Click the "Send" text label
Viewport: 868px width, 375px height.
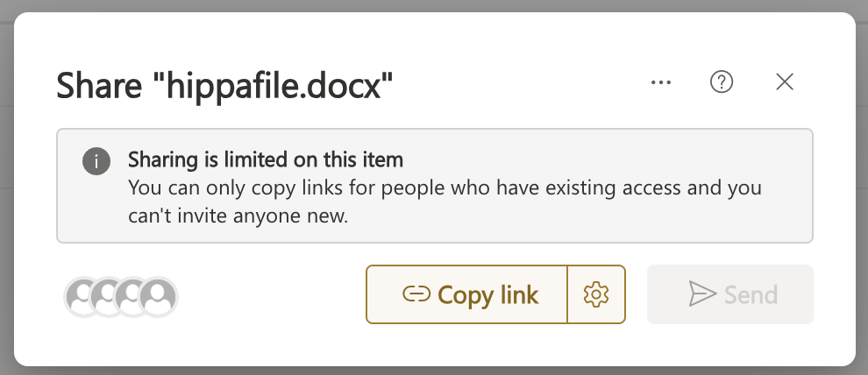751,294
